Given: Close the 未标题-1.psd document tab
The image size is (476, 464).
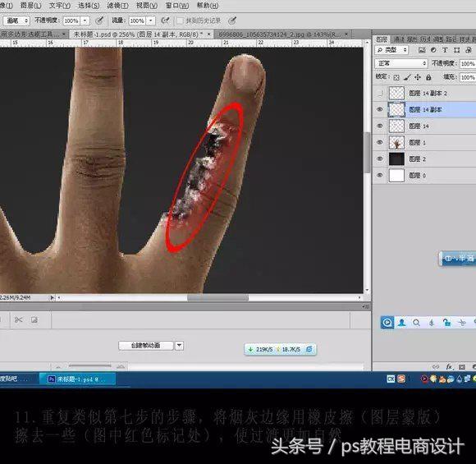Looking at the screenshot, I should pyautogui.click(x=208, y=34).
